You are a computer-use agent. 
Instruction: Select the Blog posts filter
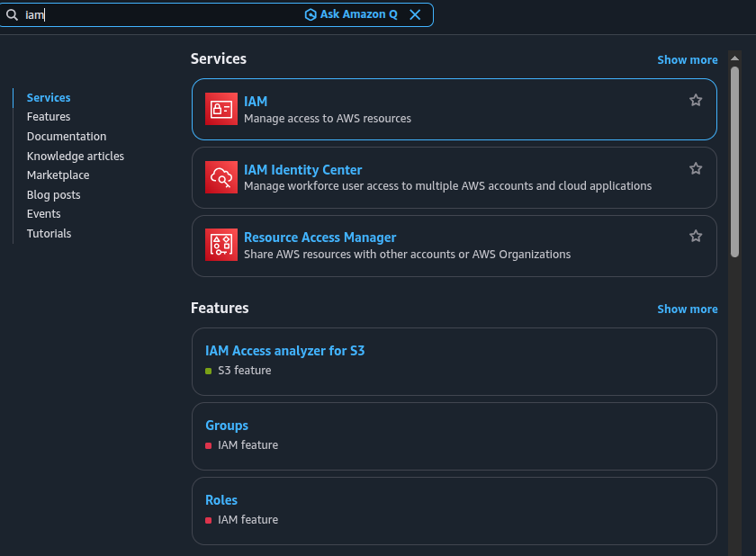coord(53,195)
